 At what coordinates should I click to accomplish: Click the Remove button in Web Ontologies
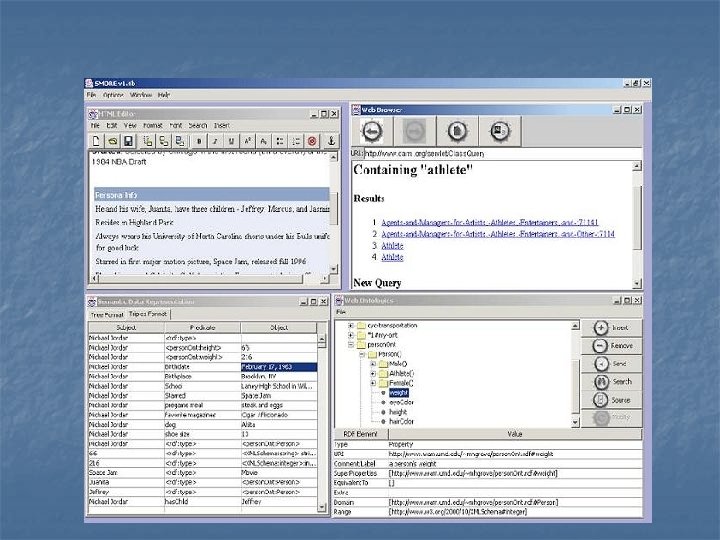611,346
